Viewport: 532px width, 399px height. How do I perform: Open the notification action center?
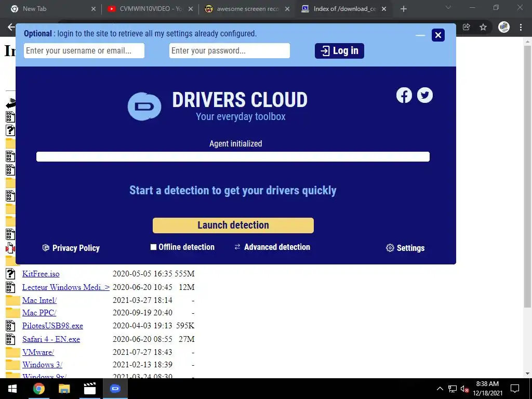click(x=515, y=389)
